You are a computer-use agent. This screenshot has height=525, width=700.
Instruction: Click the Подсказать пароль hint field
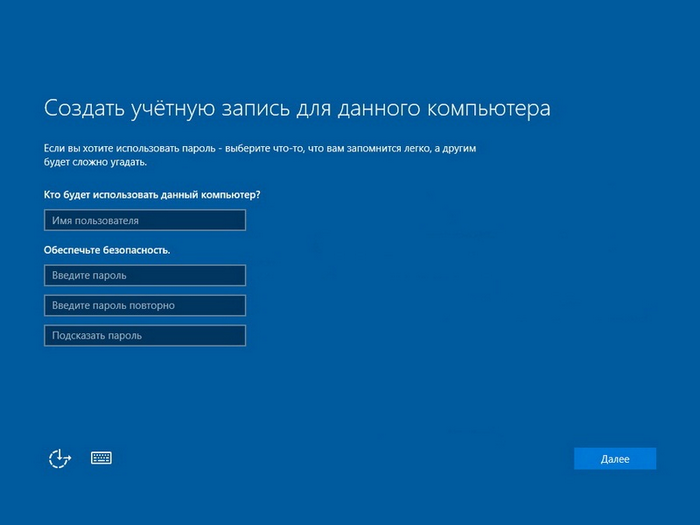click(145, 336)
